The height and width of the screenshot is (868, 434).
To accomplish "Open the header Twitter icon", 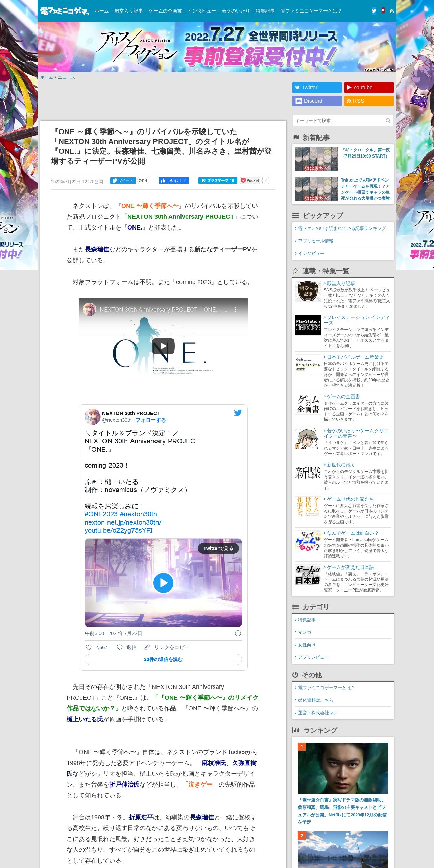I will 374,11.
